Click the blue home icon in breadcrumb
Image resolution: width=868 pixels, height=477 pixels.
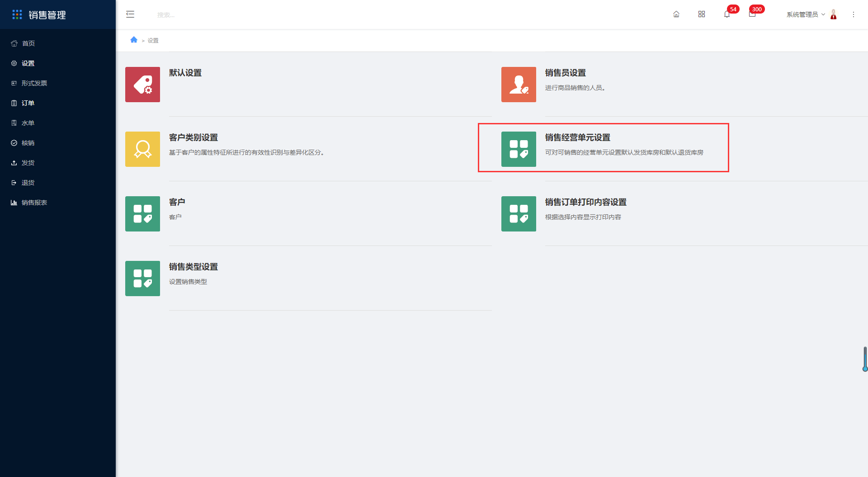pyautogui.click(x=134, y=40)
